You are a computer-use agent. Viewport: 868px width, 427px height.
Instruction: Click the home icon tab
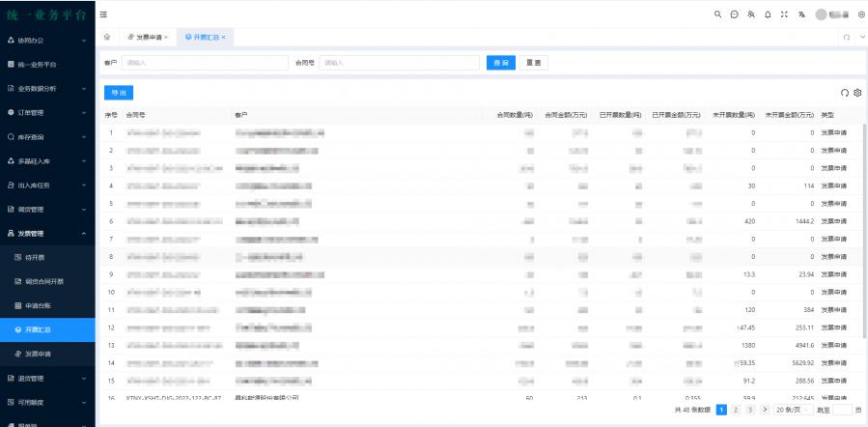[107, 37]
